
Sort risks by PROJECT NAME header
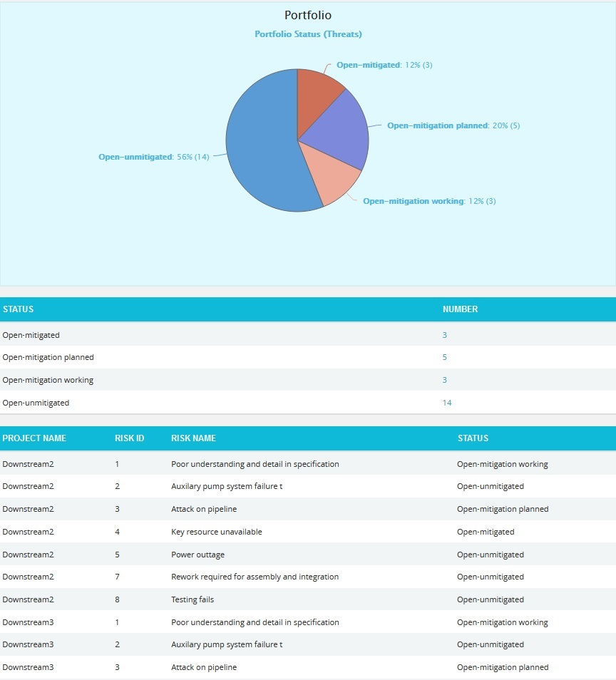(35, 438)
